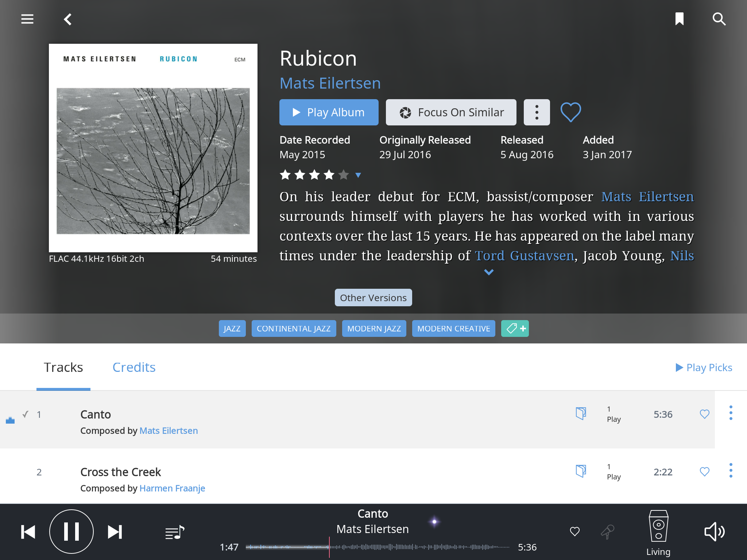Click the now playing Canto title
Image resolution: width=747 pixels, height=560 pixels.
click(x=372, y=513)
